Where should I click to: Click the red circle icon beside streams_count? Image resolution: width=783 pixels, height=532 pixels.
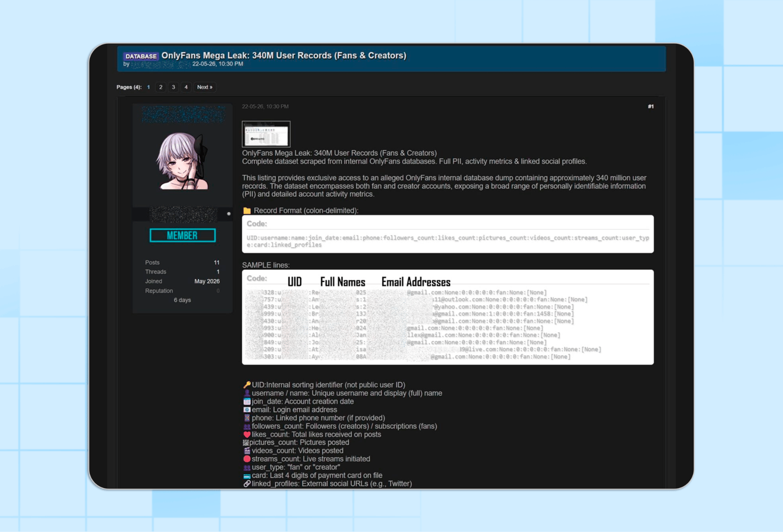247,459
